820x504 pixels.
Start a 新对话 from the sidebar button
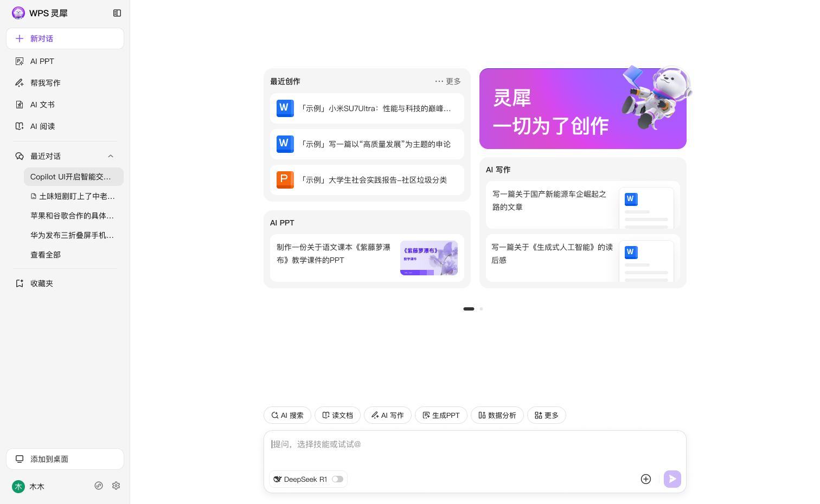coord(65,38)
